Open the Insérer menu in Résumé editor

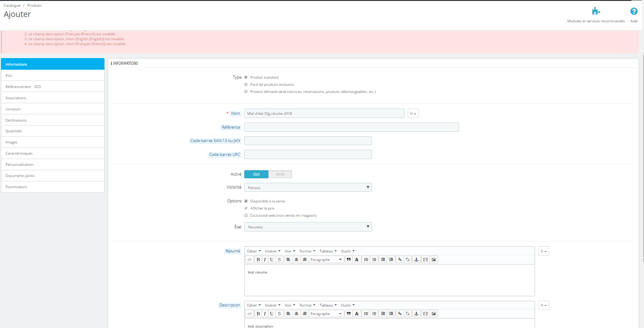(272, 251)
